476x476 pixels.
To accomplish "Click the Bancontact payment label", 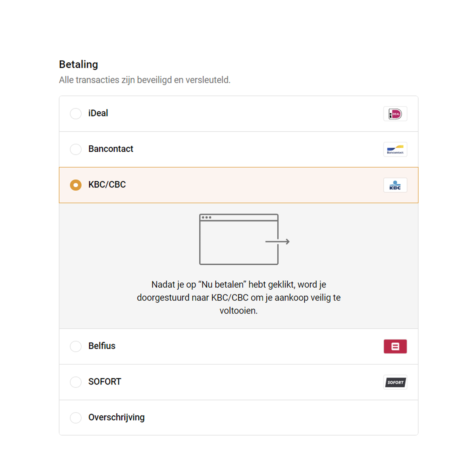I will tap(111, 149).
